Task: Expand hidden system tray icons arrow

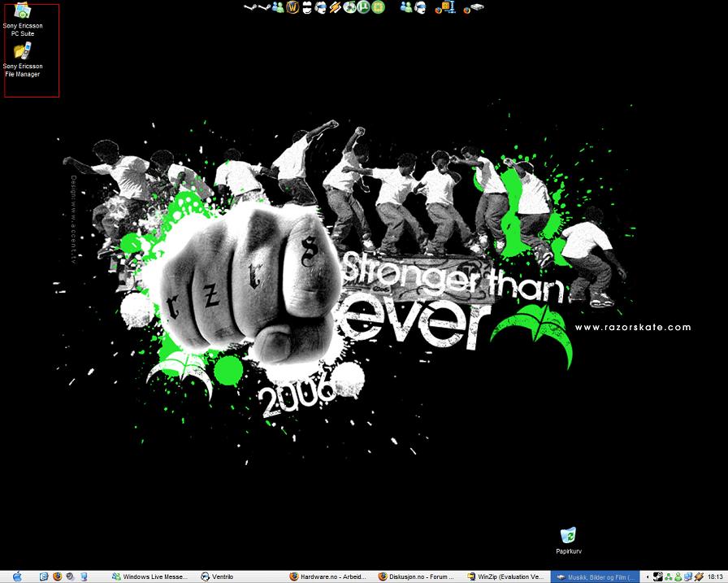Action: point(648,577)
